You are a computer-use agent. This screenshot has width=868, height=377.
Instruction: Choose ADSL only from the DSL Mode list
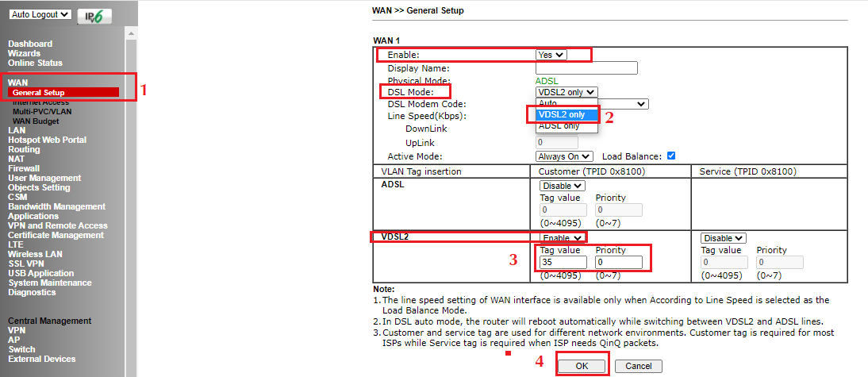tap(559, 126)
